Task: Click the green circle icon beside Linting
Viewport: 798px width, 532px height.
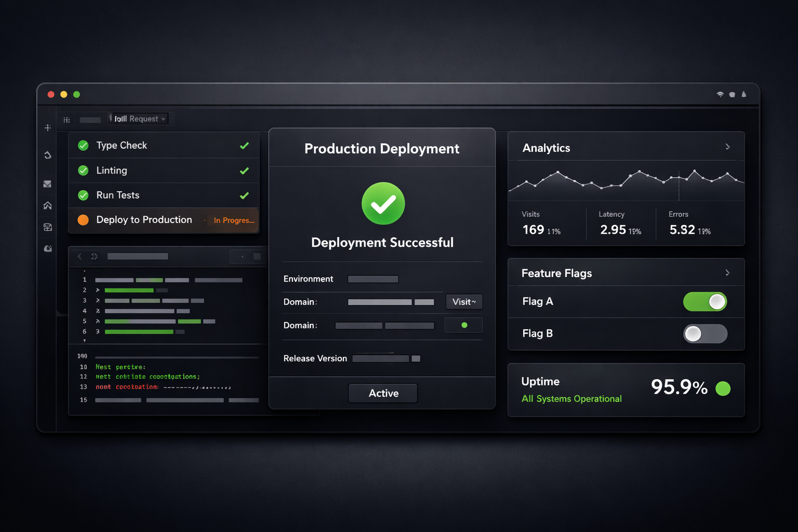Action: 83,170
